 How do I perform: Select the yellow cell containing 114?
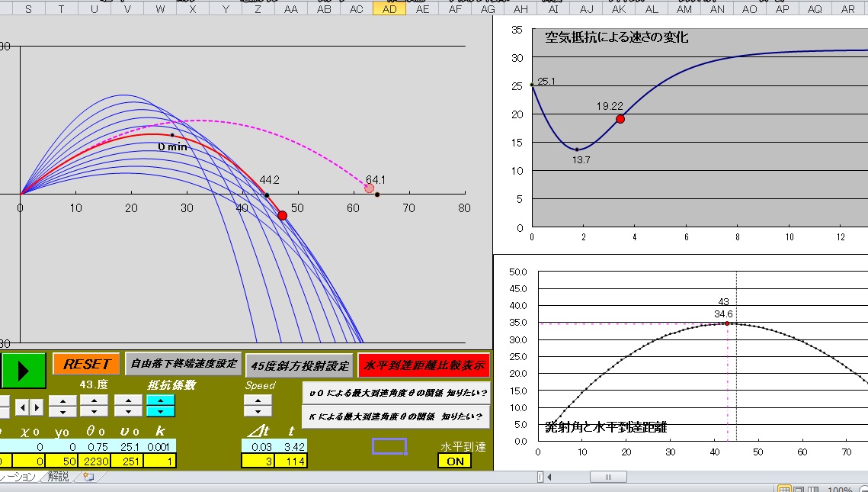coord(290,461)
